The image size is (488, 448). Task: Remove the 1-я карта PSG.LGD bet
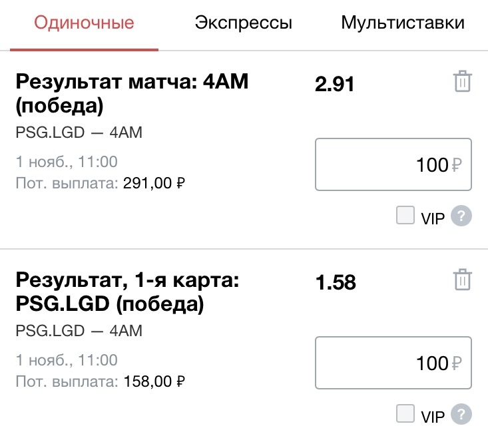[462, 280]
